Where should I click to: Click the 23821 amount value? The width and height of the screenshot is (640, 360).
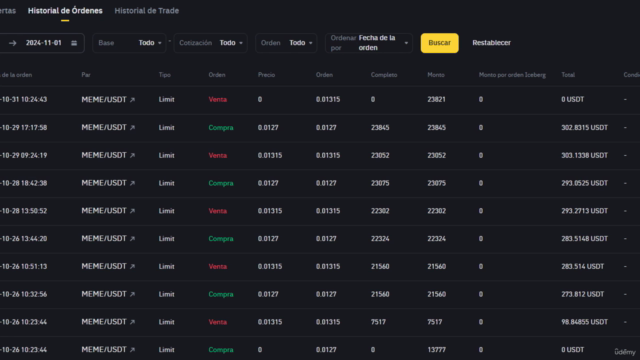(x=436, y=100)
